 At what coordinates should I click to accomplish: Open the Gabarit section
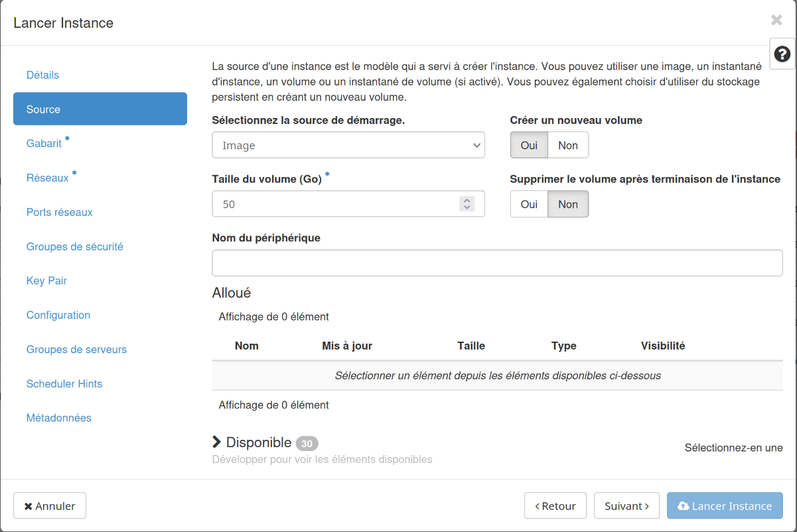pos(44,143)
